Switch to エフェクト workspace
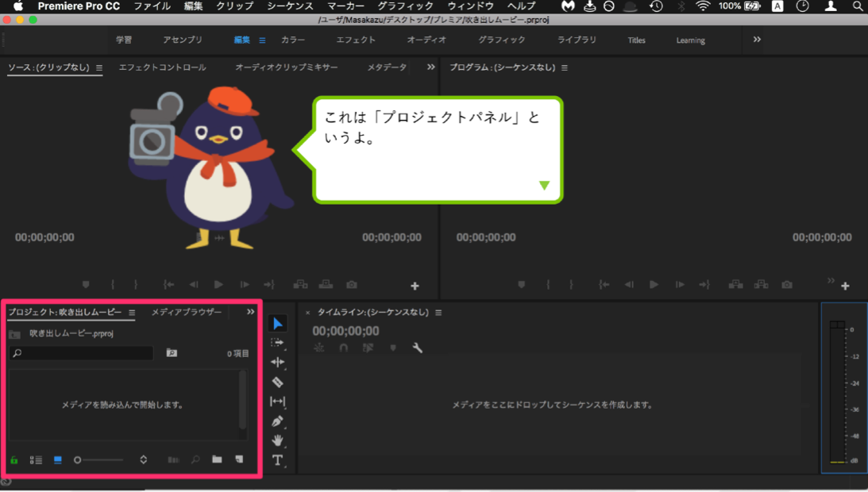Viewport: 868px width, 492px height. 356,40
